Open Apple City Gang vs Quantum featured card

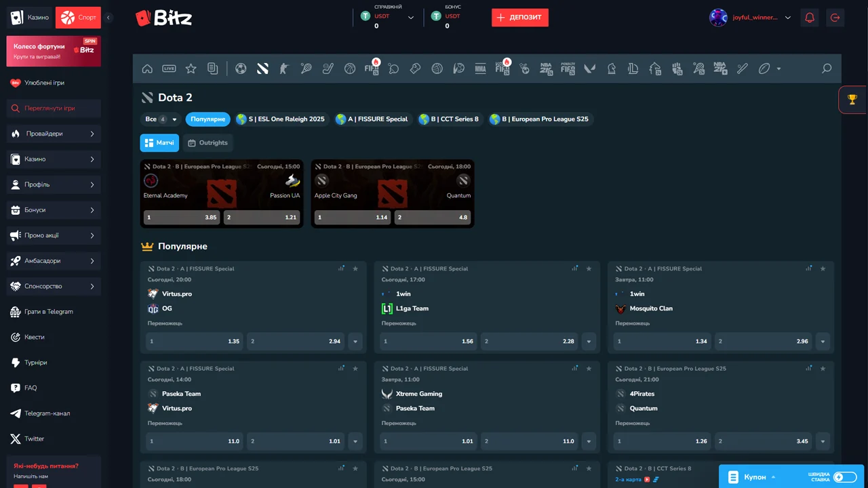(393, 194)
